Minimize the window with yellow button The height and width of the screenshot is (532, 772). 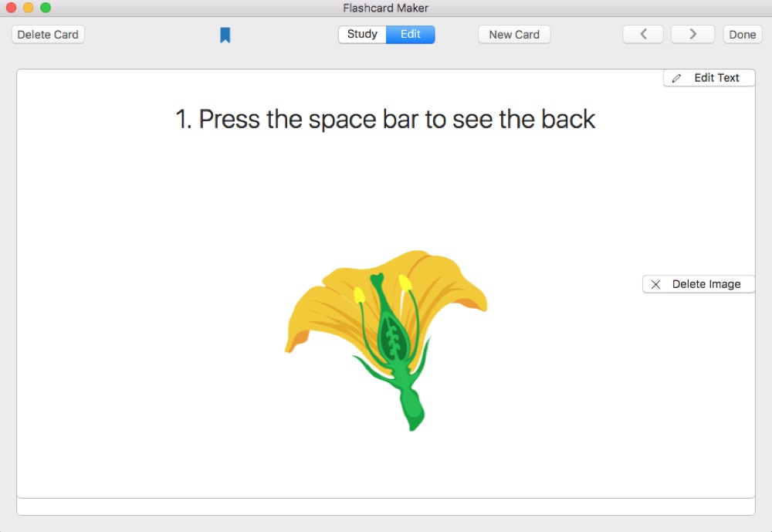29,8
